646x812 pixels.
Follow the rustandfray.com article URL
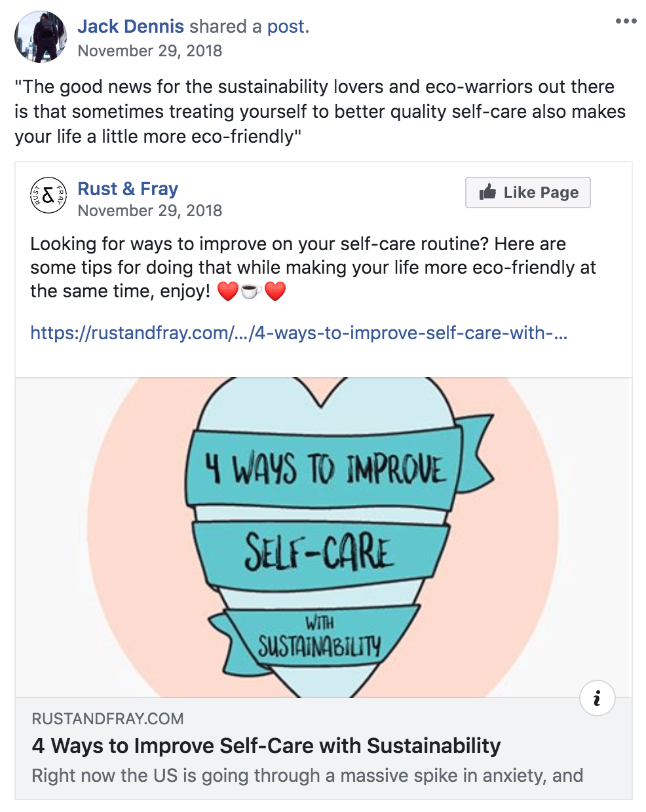[x=299, y=333]
